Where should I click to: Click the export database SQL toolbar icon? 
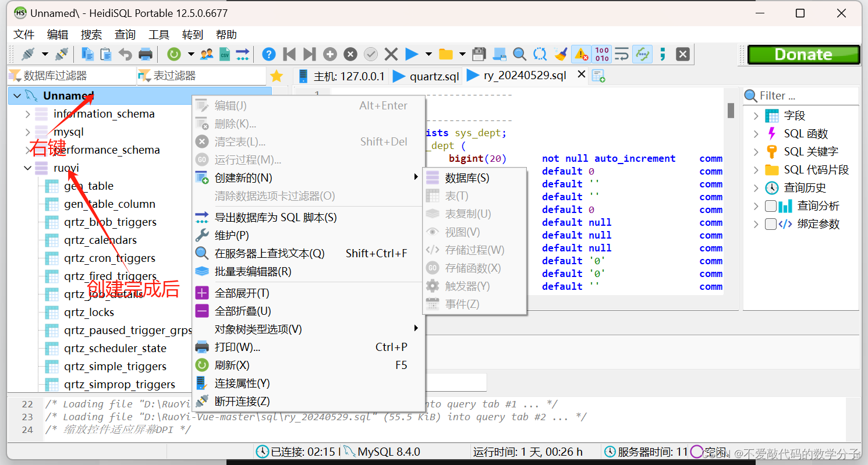tap(243, 54)
